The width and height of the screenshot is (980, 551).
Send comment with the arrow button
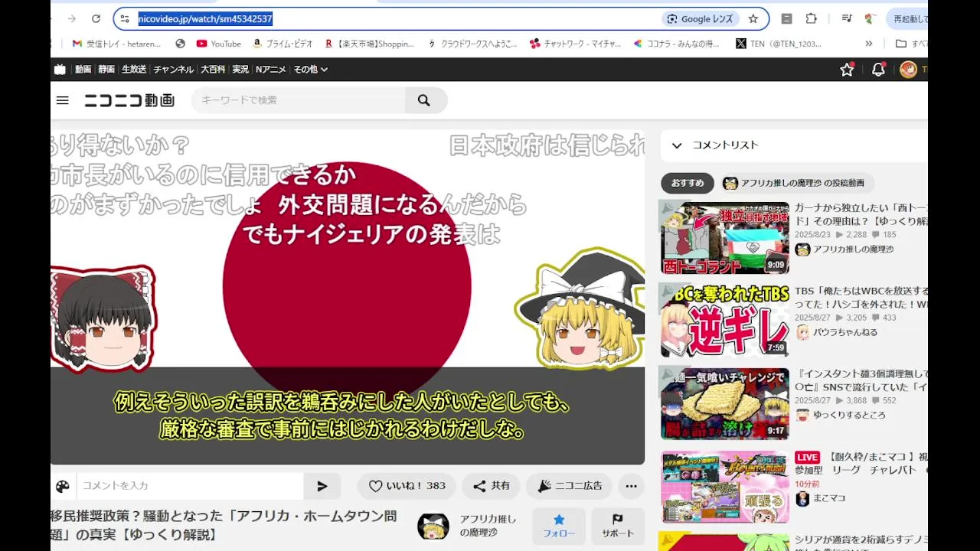click(x=322, y=486)
